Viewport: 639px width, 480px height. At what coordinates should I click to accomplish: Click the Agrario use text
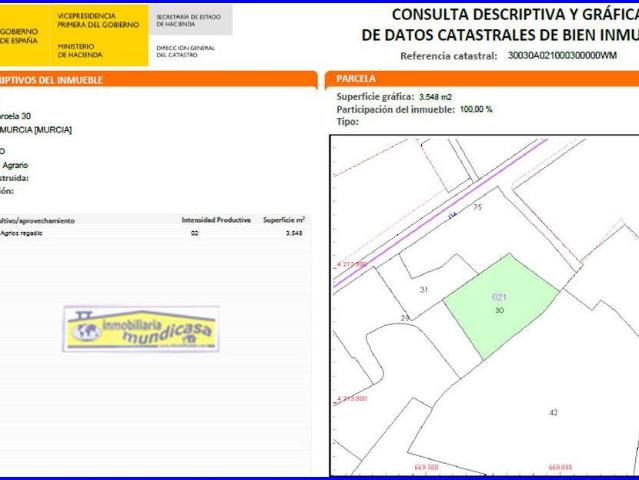point(15,165)
